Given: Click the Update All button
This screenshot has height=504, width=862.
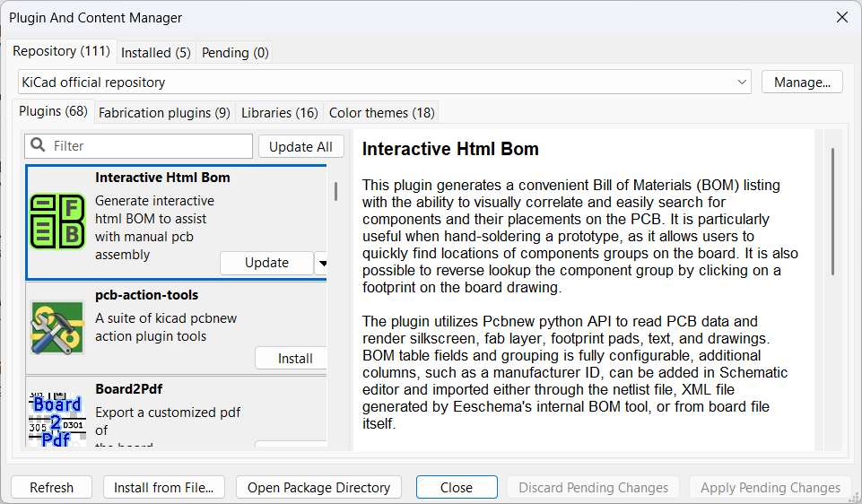Looking at the screenshot, I should pyautogui.click(x=300, y=147).
